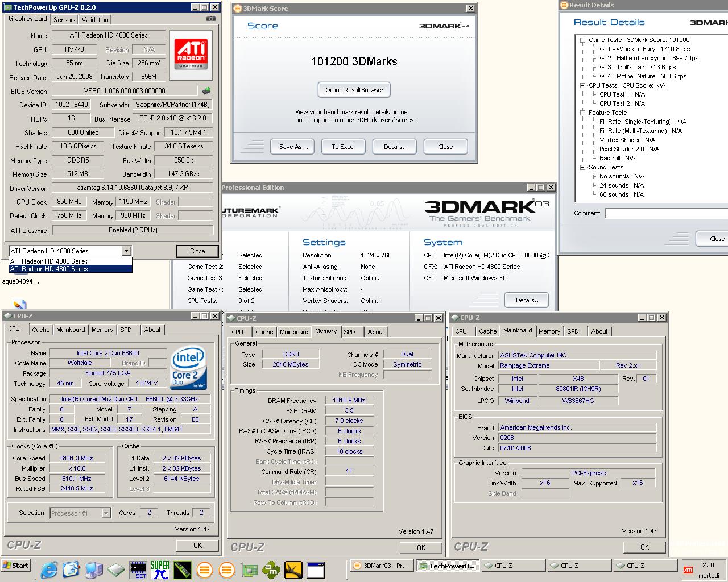
Task: Collapse the Sound Tests tree node
Action: pos(582,167)
